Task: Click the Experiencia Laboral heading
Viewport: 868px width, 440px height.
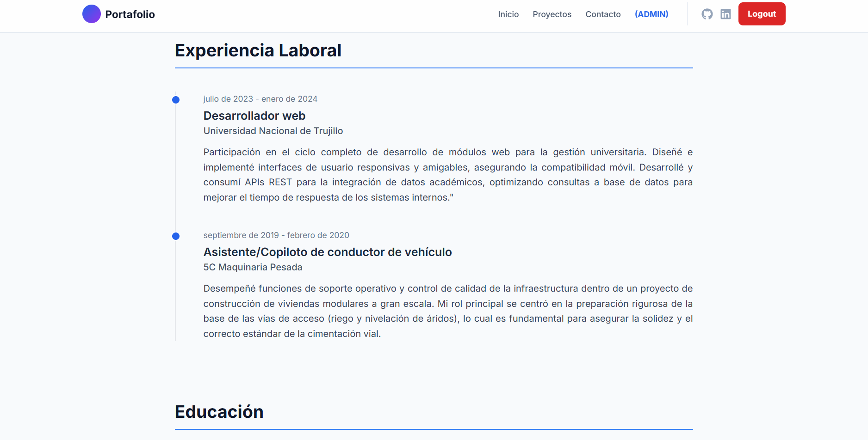Action: [258, 50]
